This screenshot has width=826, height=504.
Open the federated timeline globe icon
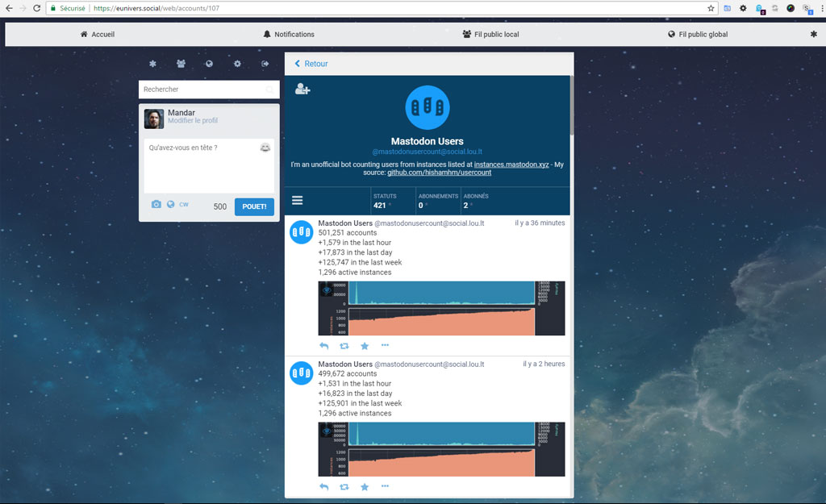pyautogui.click(x=209, y=63)
